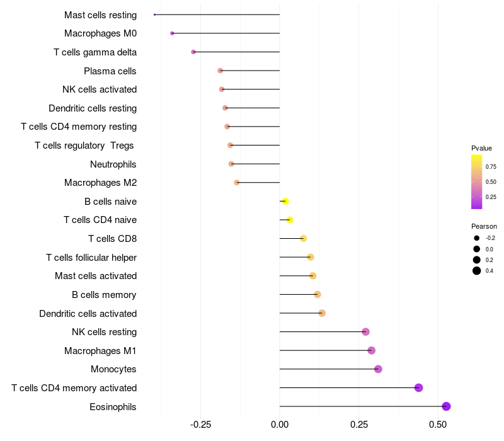Select the NK cells resting data point

click(x=365, y=332)
